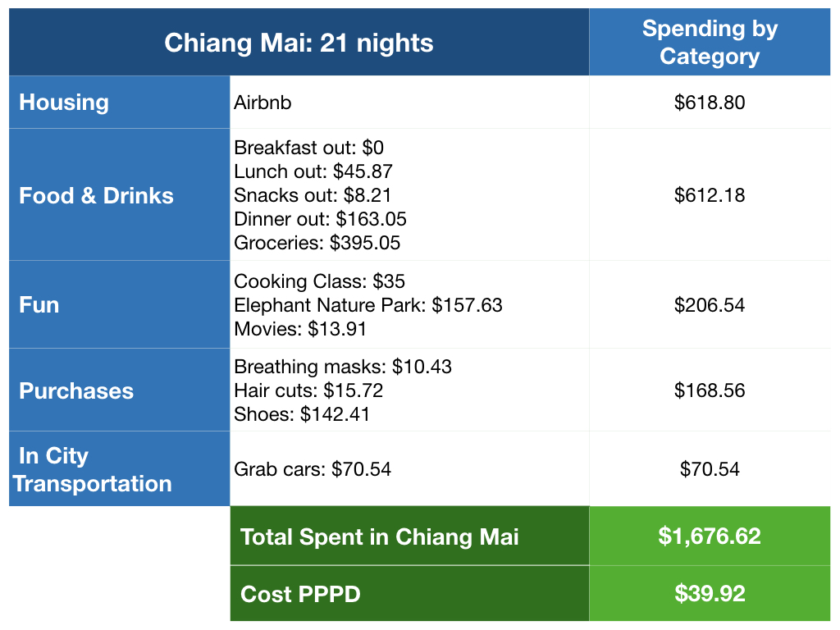Select the Spending by Category header cell

710,43
